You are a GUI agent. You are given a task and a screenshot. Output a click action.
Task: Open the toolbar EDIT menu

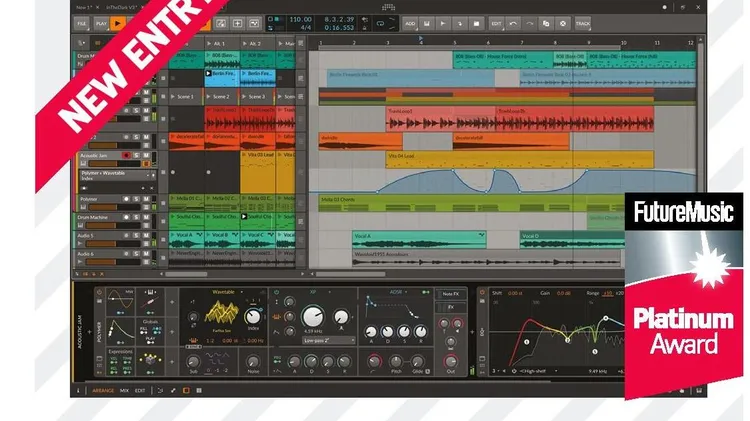pos(496,23)
